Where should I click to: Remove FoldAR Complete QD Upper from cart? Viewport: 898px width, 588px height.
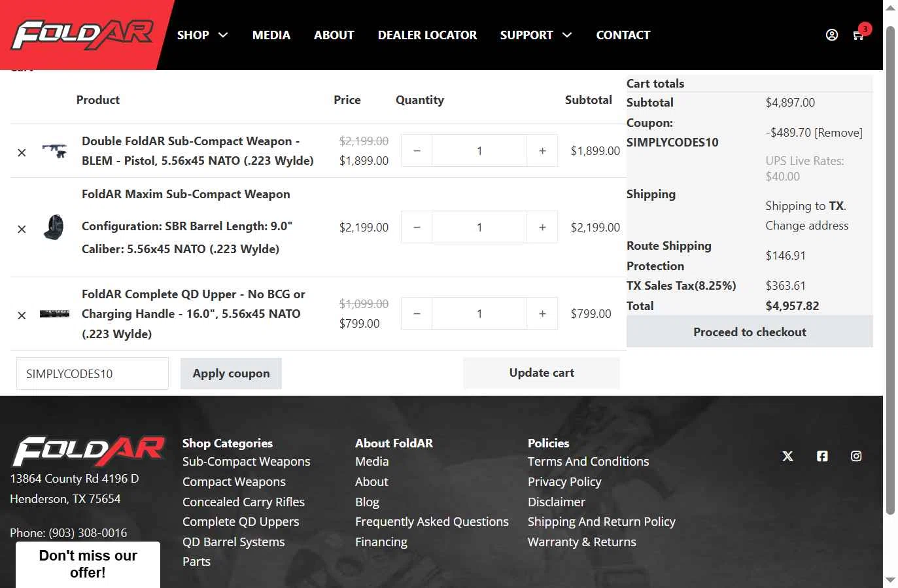[x=22, y=315]
